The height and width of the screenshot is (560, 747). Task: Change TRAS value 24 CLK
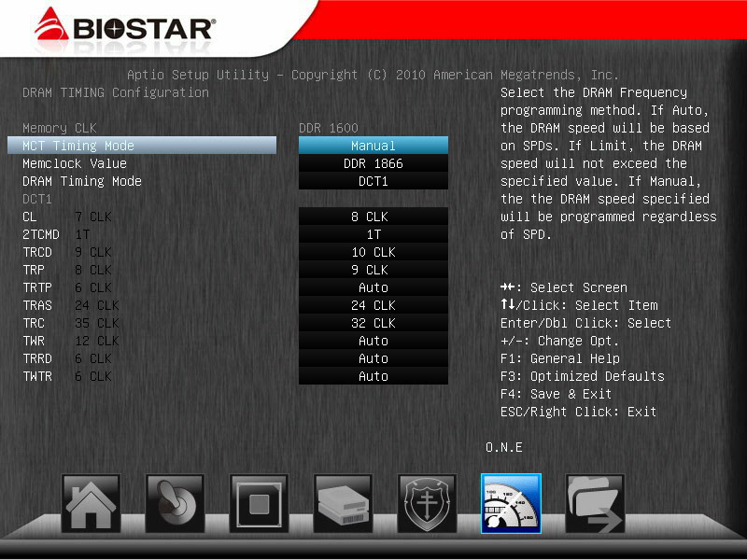pyautogui.click(x=373, y=305)
